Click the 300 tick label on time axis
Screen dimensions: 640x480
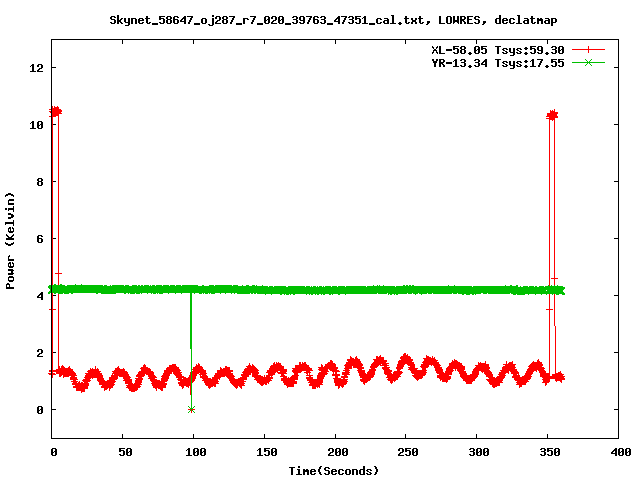[x=477, y=453]
